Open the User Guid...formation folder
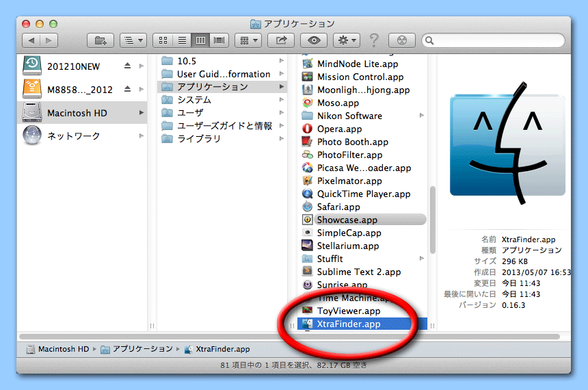This screenshot has width=588, height=390. point(222,74)
